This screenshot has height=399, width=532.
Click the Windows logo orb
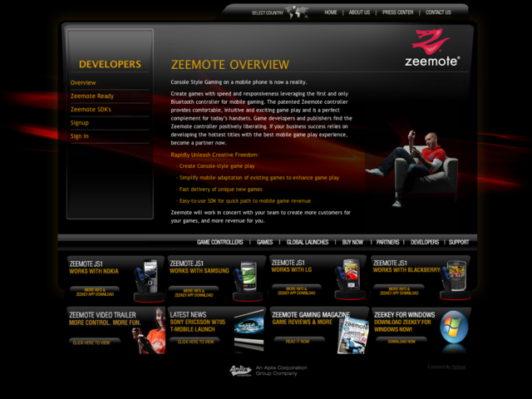(x=454, y=327)
